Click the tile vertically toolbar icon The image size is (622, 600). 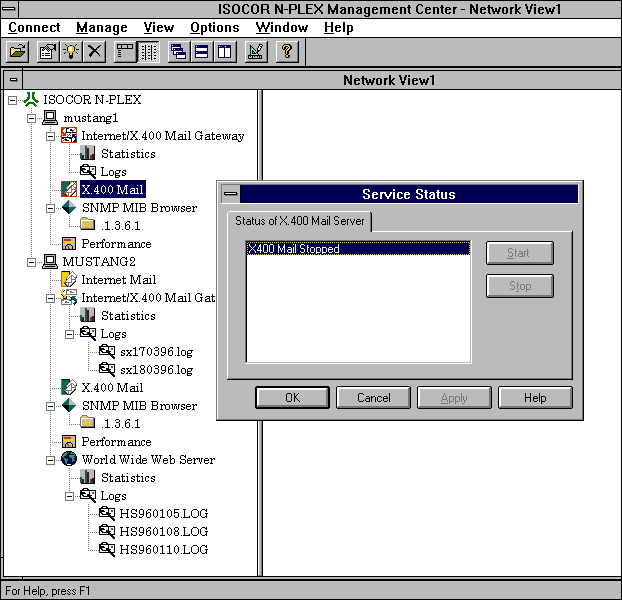coord(225,52)
